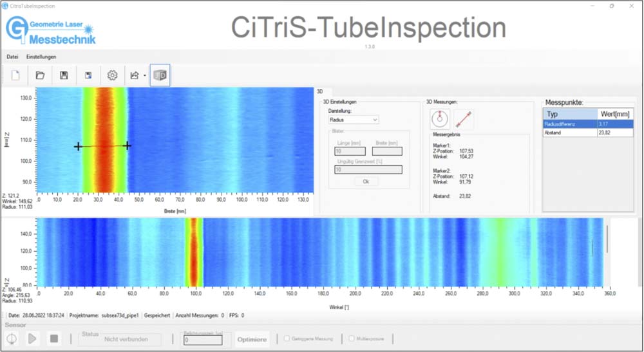The image size is (644, 352).
Task: Click the green band near 290° in lower map
Action: 498,252
